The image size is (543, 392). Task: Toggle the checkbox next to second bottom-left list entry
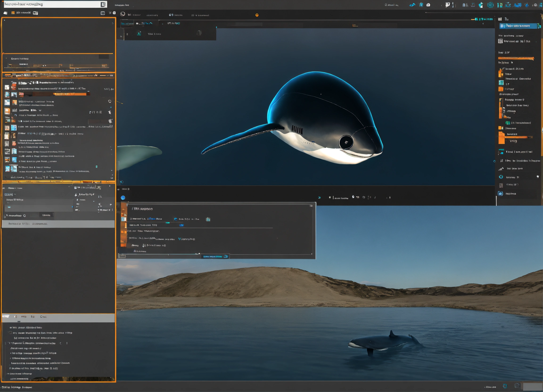point(10,333)
